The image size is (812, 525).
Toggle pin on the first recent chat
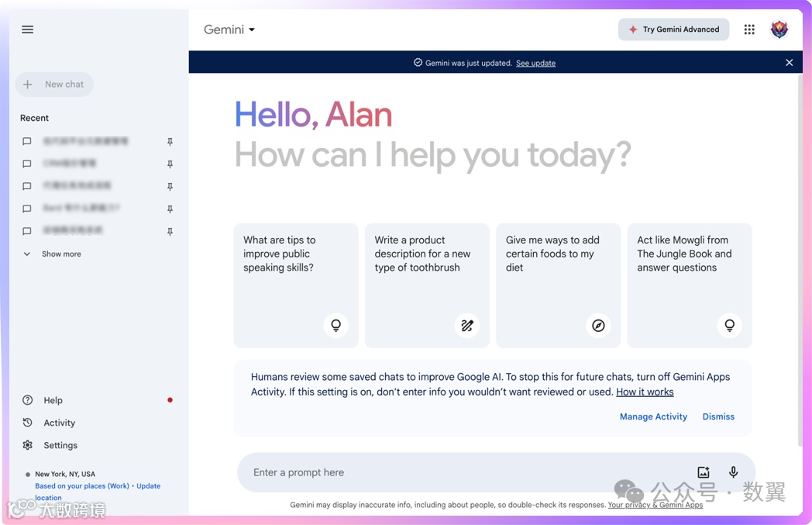170,141
